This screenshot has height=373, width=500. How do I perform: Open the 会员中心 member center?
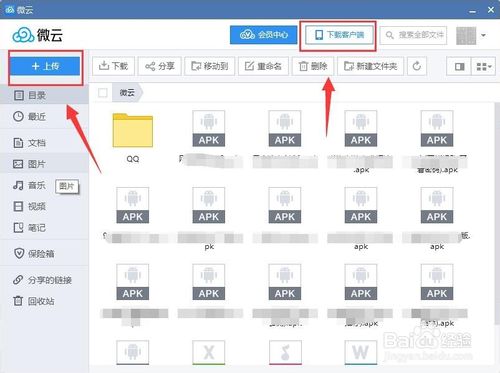point(263,35)
